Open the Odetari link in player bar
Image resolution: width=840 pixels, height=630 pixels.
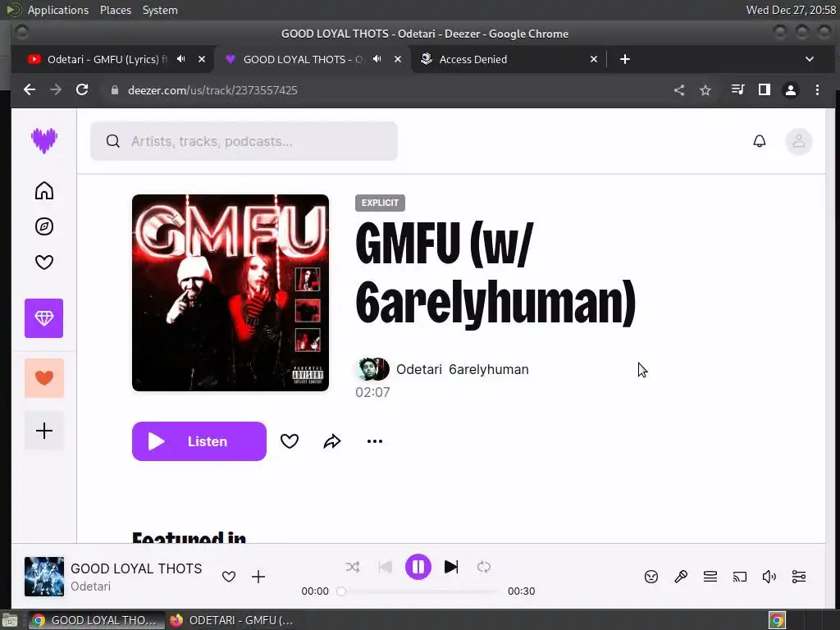click(x=90, y=587)
